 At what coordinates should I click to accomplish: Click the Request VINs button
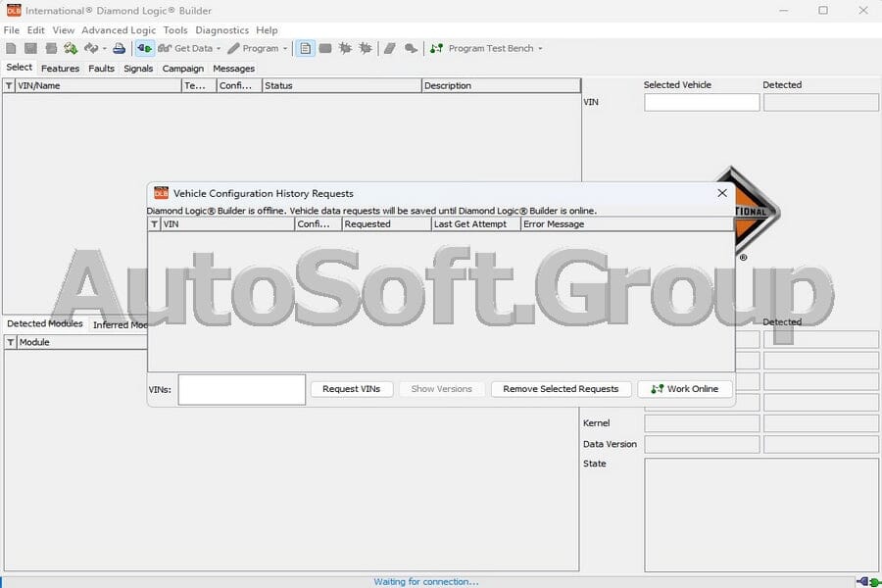[352, 389]
